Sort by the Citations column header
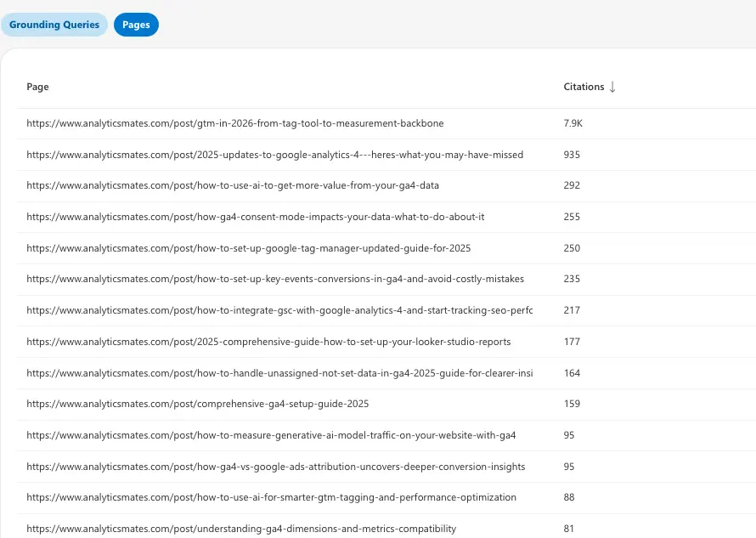 [x=584, y=86]
